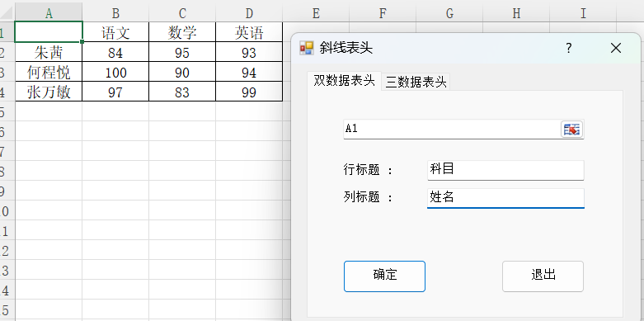Click the A1 range reference field

click(452, 129)
